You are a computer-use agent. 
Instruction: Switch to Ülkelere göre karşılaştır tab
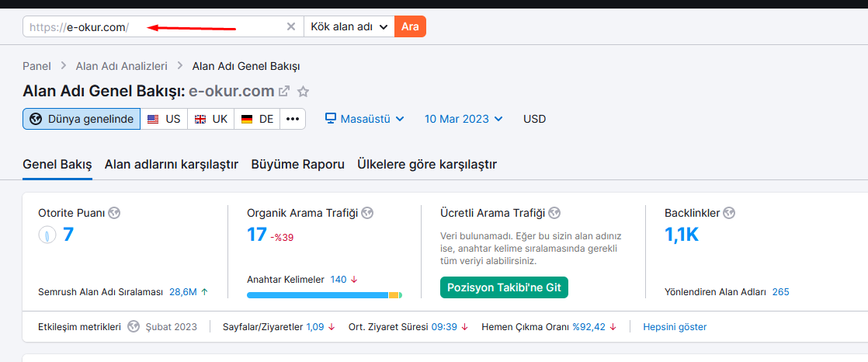[427, 165]
